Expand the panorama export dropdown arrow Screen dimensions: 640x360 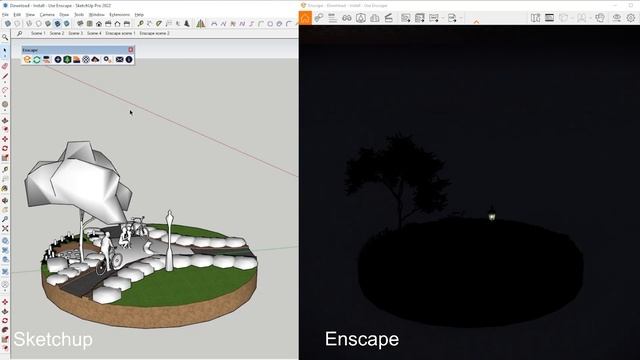443,18
